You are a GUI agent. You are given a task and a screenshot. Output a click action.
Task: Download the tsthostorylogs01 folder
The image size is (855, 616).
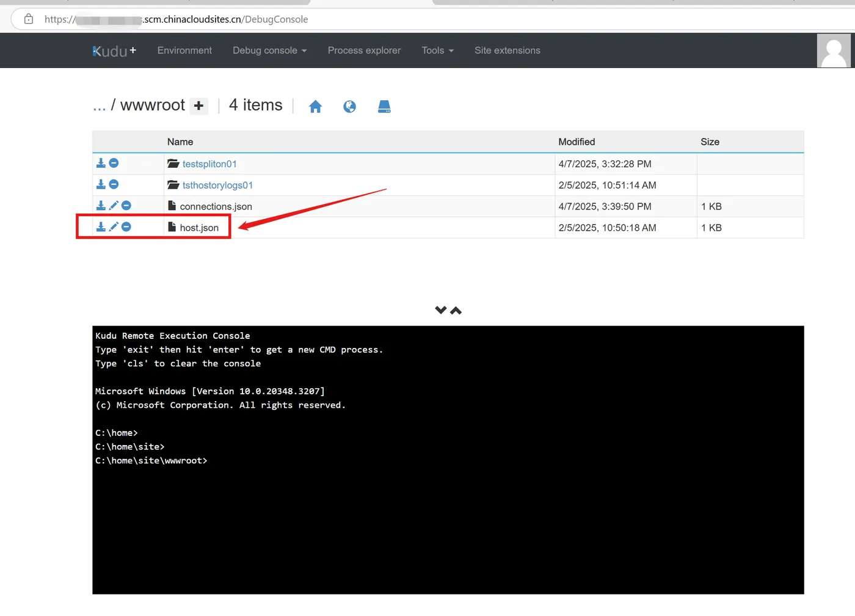pyautogui.click(x=101, y=184)
